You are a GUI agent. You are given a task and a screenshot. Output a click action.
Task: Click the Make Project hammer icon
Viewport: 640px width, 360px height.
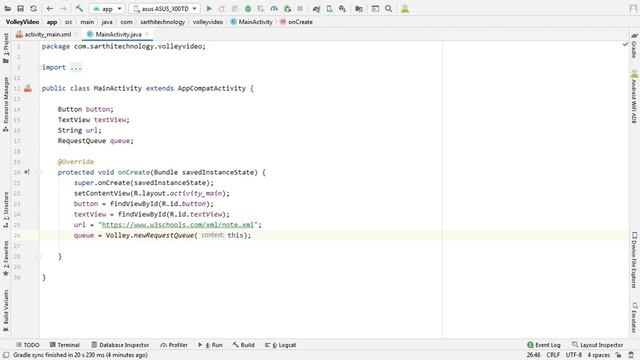pos(79,9)
